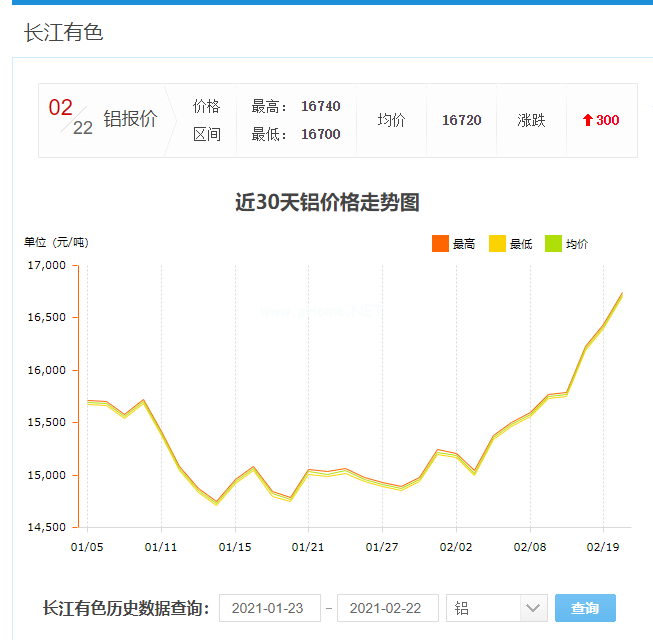Click the 01/05 x-axis date label
This screenshot has height=640, width=653.
tap(87, 547)
